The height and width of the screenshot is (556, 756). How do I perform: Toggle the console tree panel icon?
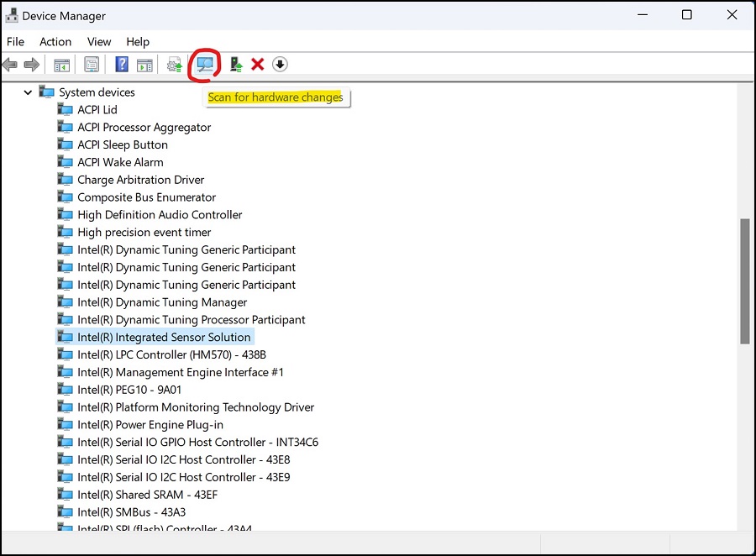coord(60,65)
